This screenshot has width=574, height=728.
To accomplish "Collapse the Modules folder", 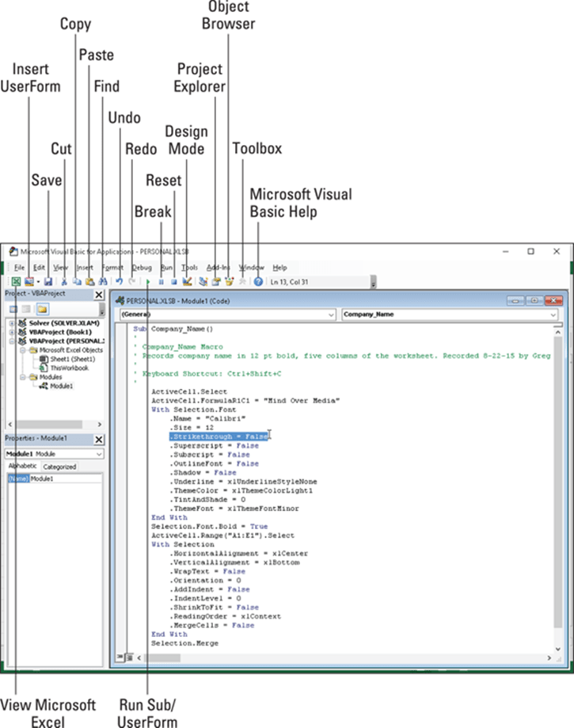I will (22, 377).
